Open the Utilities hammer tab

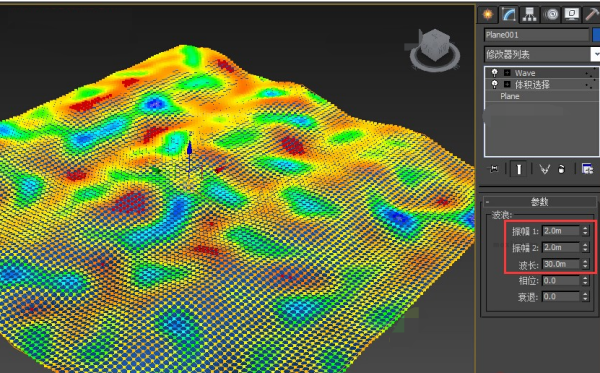pos(592,15)
